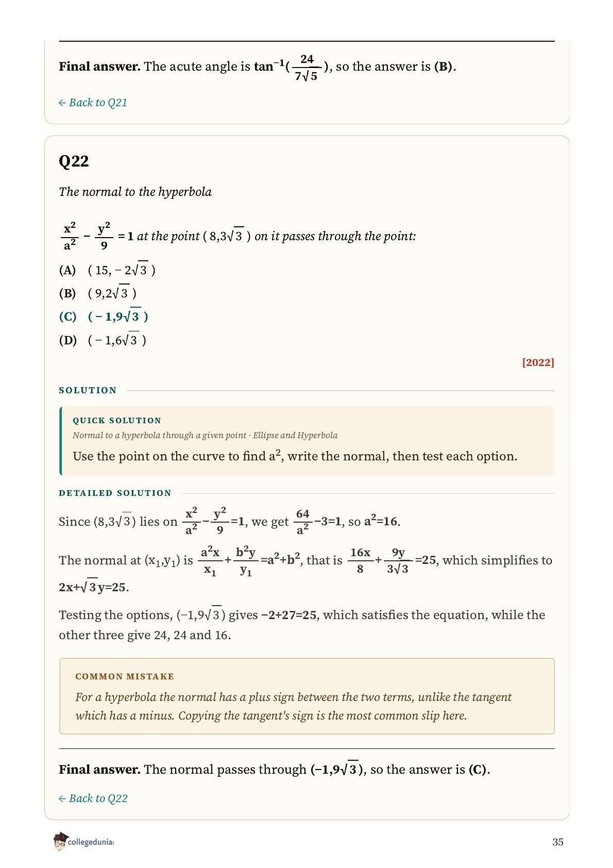The image size is (613, 868).
Task: Click the topic subtitle Ellipse and Hyperbola
Action: pos(295,435)
